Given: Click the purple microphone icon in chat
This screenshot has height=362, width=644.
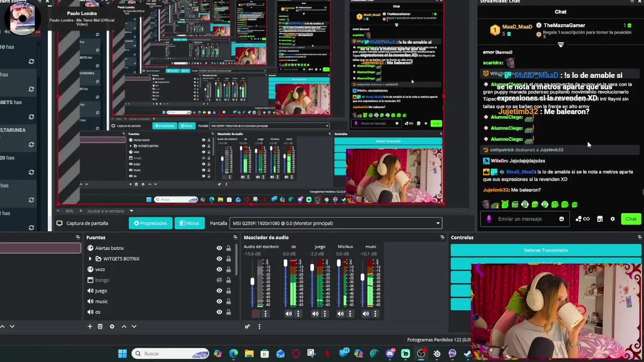Looking at the screenshot, I should pyautogui.click(x=489, y=219).
